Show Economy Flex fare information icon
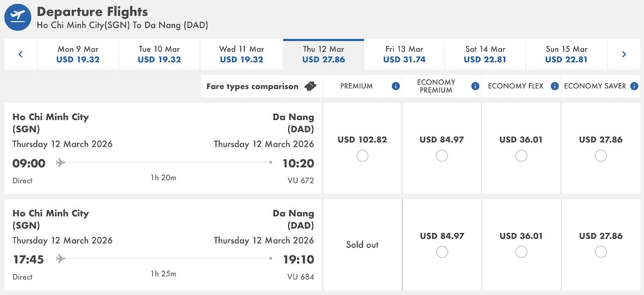 pos(554,86)
